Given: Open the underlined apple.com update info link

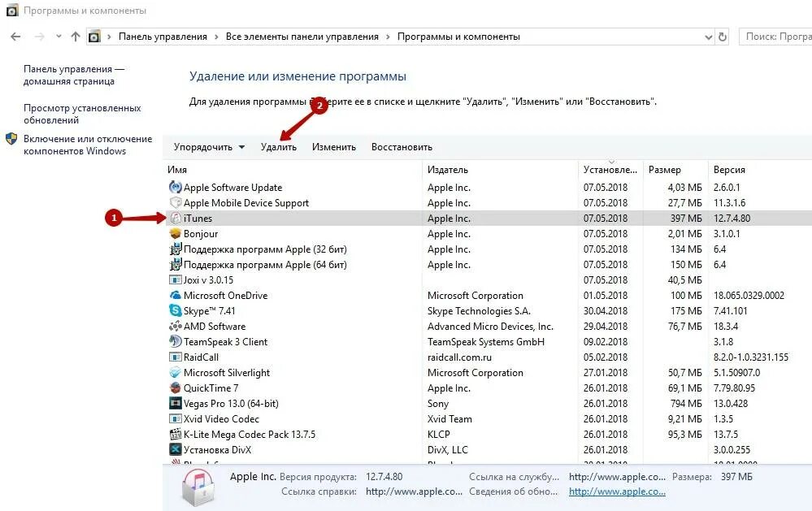Looking at the screenshot, I should (x=617, y=492).
